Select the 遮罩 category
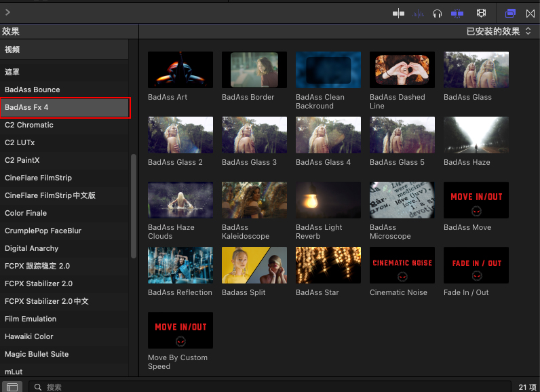The width and height of the screenshot is (540, 392). point(64,72)
